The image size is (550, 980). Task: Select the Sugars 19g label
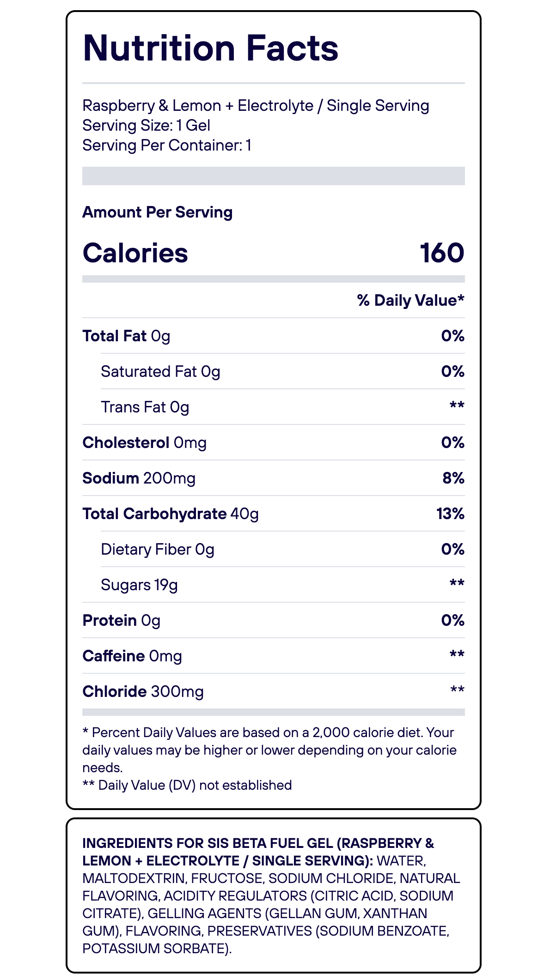click(139, 585)
